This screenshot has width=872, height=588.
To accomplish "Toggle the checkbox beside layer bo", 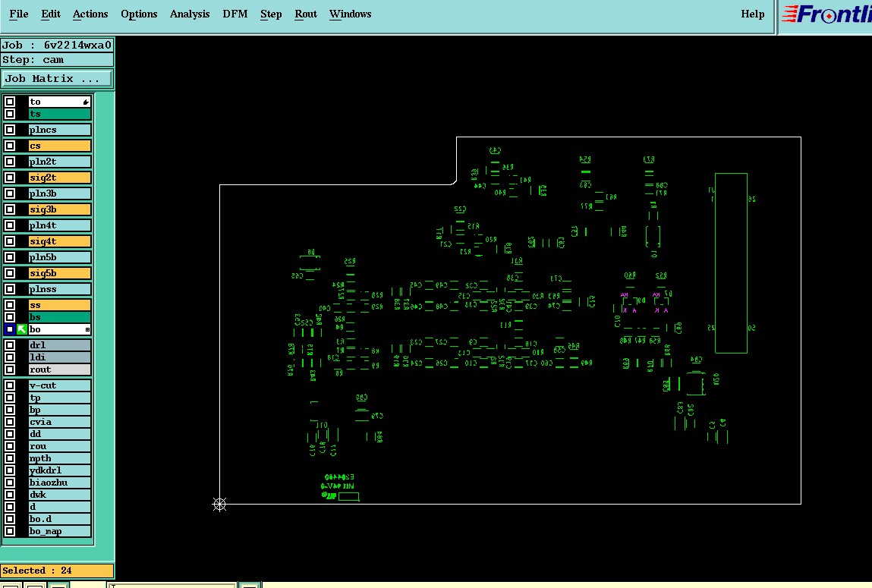I will click(x=9, y=329).
